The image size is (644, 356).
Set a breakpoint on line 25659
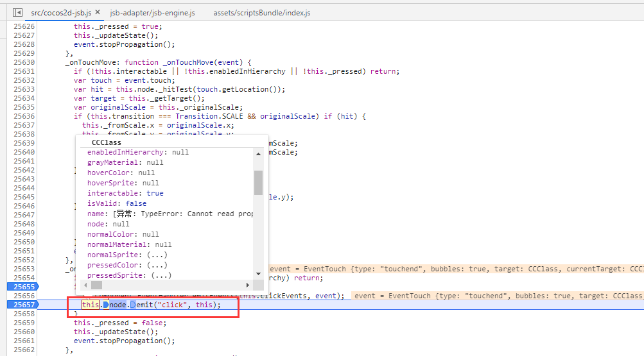[24, 323]
